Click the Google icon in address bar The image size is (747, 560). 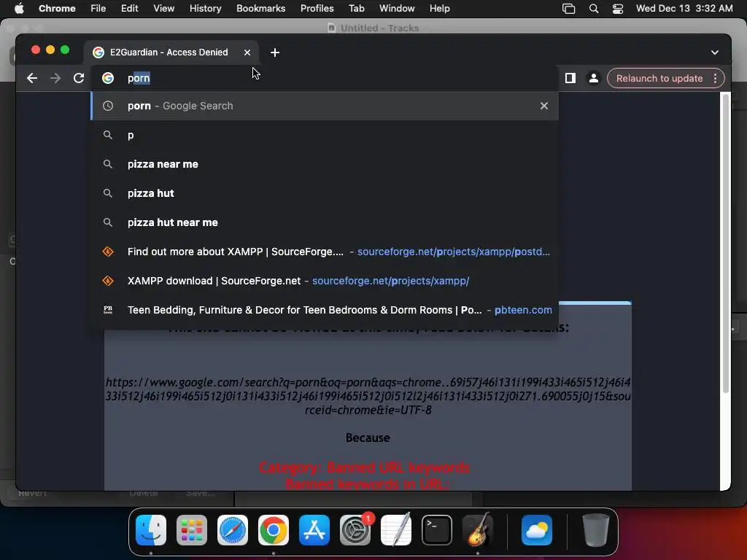(108, 78)
